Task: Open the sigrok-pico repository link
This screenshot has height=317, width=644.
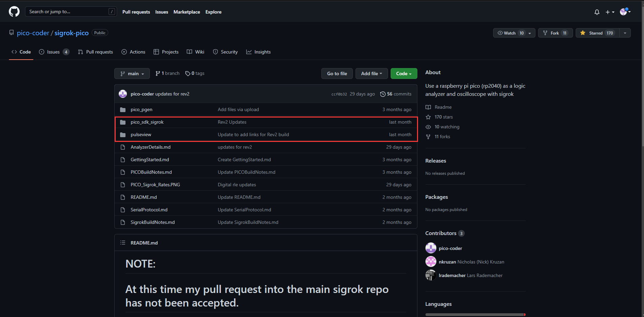Action: 71,33
